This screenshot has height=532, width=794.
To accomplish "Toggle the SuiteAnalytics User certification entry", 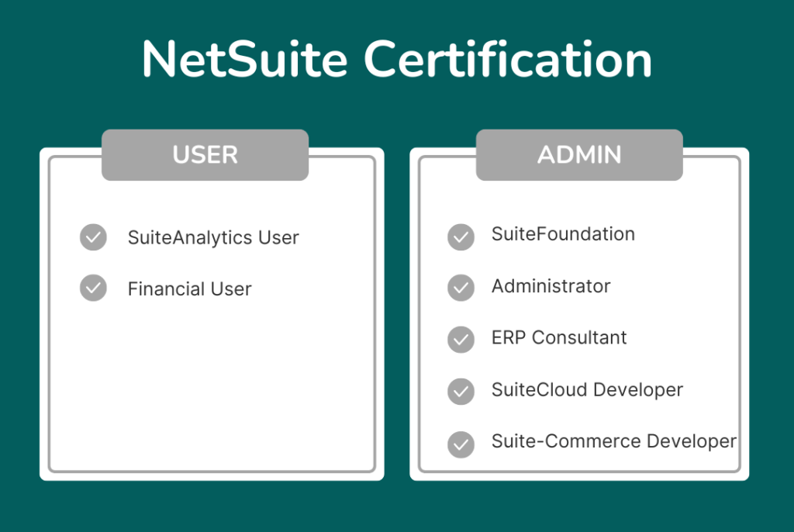I will pos(212,237).
